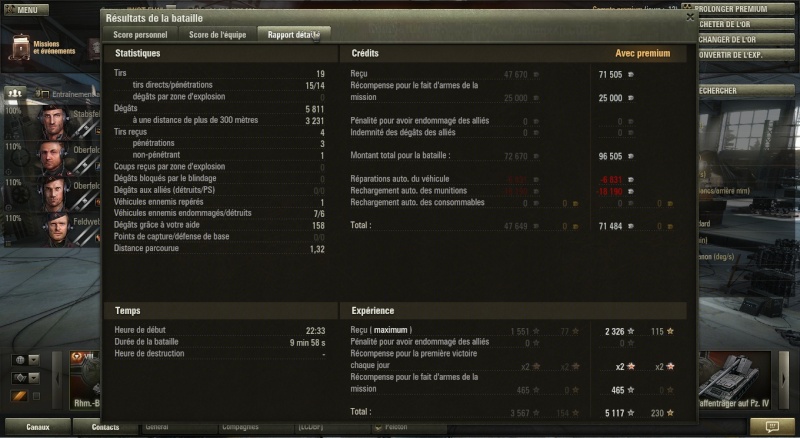Tick the checkbox beside orange stripe icon
Image resolution: width=800 pixels, height=438 pixels.
coord(36,396)
